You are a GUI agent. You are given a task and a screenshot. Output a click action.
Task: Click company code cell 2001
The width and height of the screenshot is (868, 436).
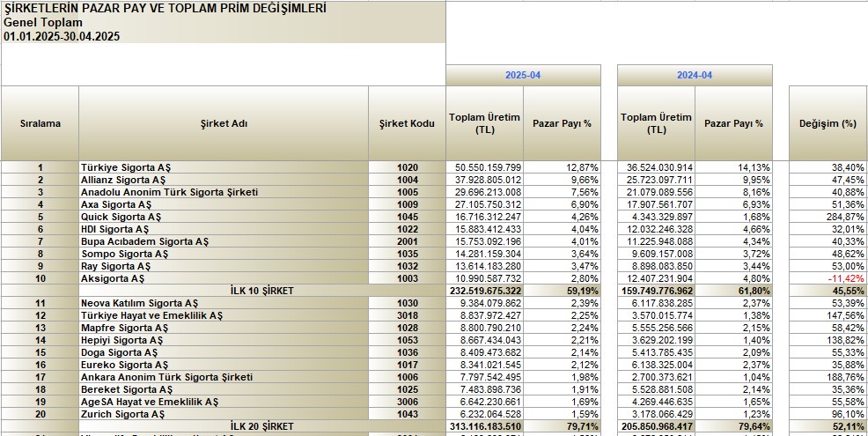point(407,241)
